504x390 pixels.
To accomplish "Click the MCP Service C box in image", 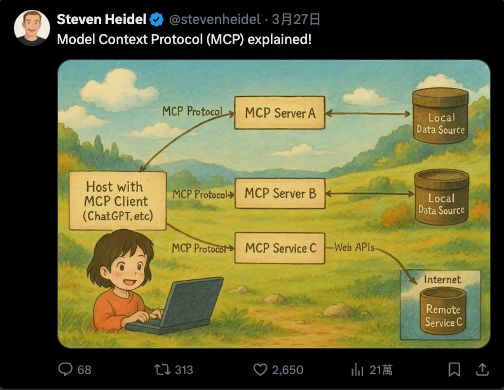I will click(280, 248).
